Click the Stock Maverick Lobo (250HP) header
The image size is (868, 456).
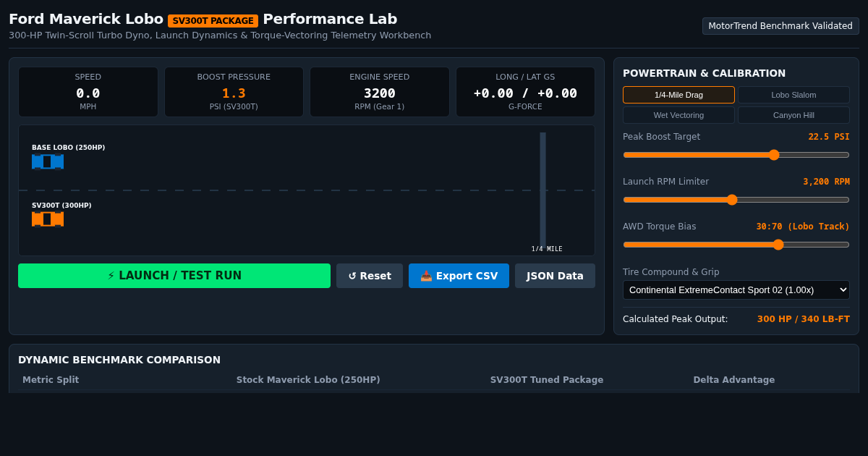pos(308,380)
